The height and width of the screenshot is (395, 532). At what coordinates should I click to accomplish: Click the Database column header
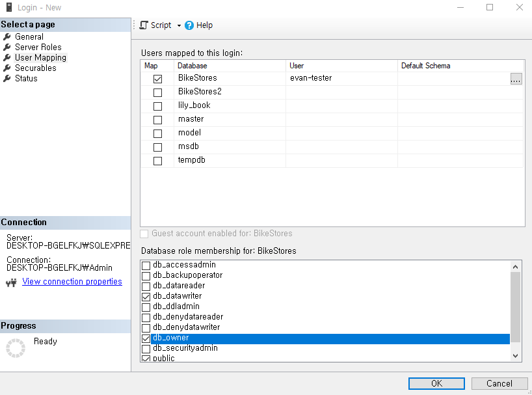[x=230, y=66]
